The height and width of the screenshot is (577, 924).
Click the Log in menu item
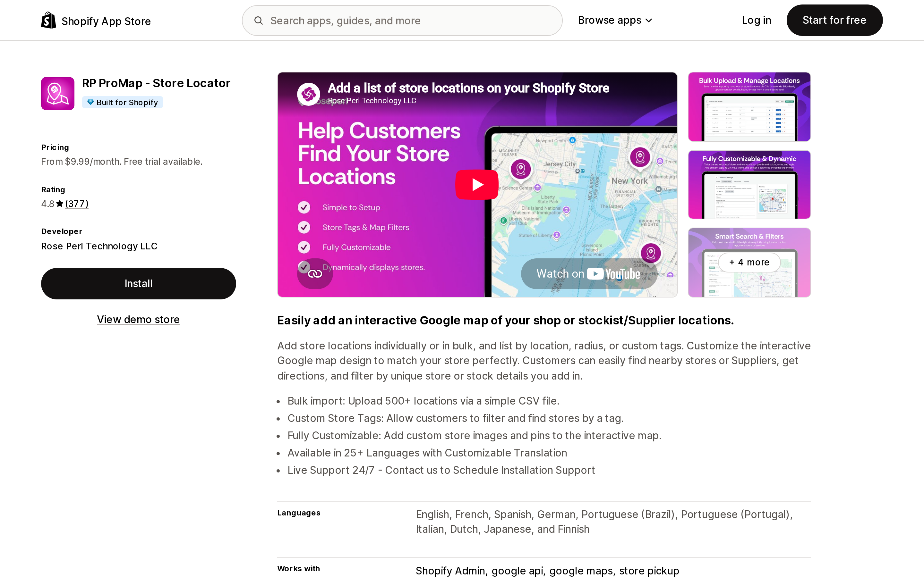[x=757, y=20]
